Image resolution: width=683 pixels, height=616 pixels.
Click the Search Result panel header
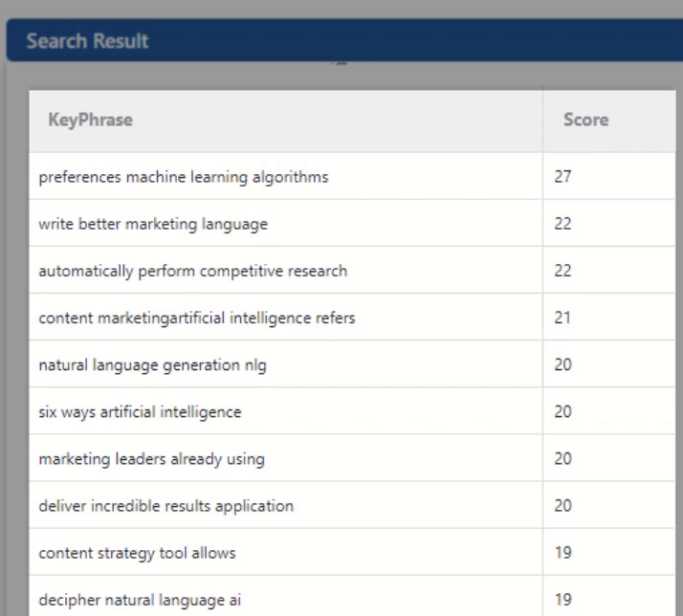coord(88,41)
